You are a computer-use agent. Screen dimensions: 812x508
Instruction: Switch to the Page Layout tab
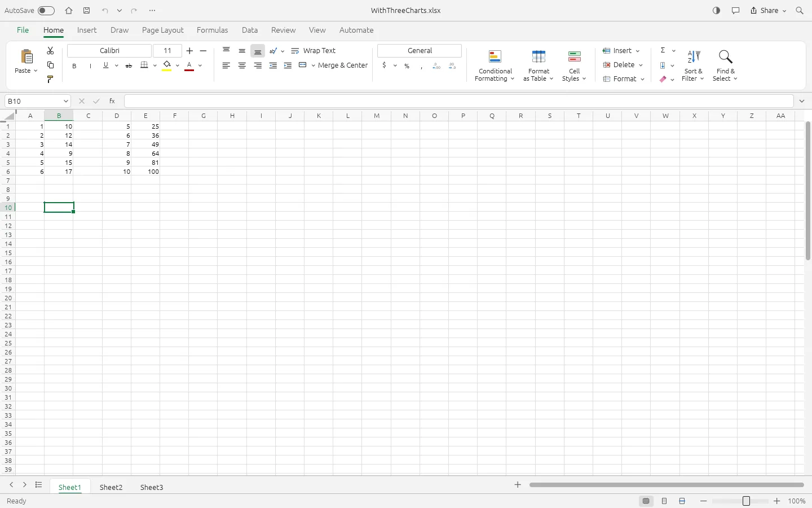(163, 30)
